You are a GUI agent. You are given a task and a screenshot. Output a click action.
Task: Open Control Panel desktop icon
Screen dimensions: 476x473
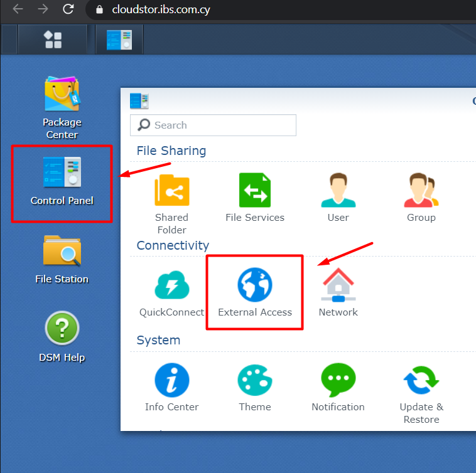[x=62, y=181]
